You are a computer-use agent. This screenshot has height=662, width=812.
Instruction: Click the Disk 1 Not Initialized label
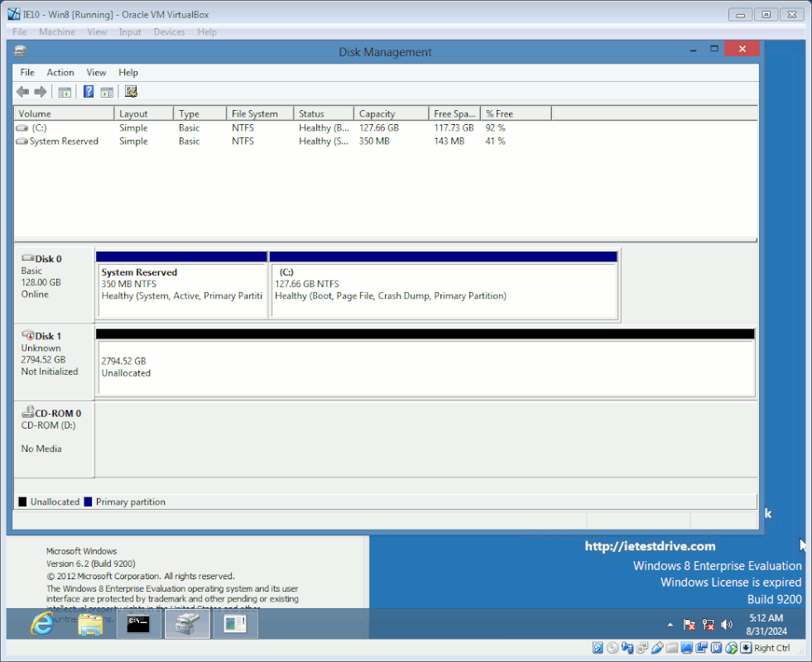pyautogui.click(x=54, y=362)
